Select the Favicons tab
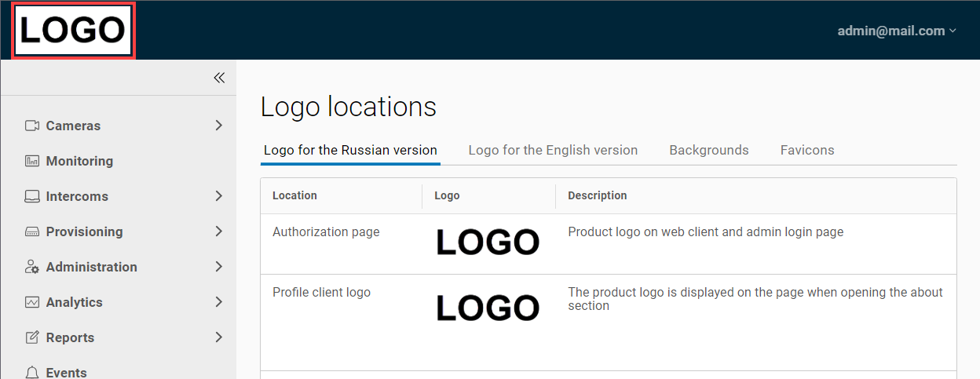This screenshot has height=379, width=980. pos(806,150)
